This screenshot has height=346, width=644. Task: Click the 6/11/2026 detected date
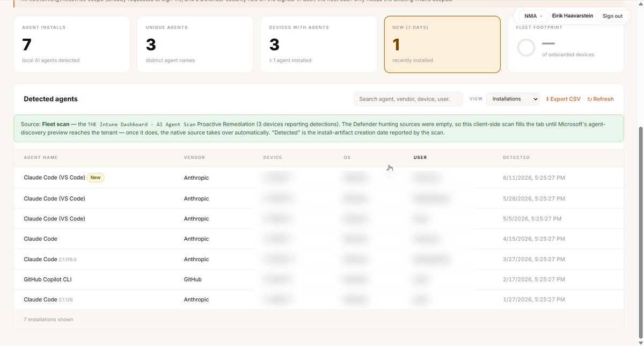tap(534, 178)
